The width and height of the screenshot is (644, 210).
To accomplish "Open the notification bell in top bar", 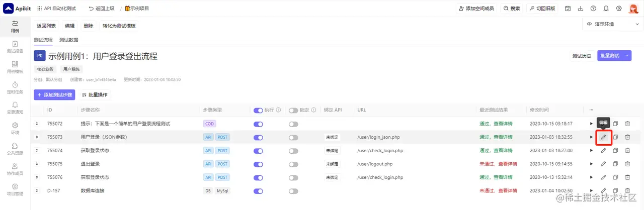I will [x=606, y=9].
